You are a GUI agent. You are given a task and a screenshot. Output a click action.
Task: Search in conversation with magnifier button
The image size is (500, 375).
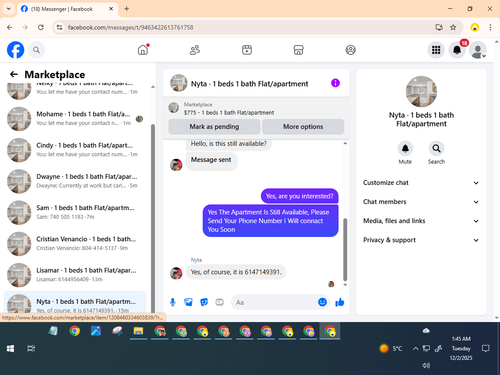point(436,148)
